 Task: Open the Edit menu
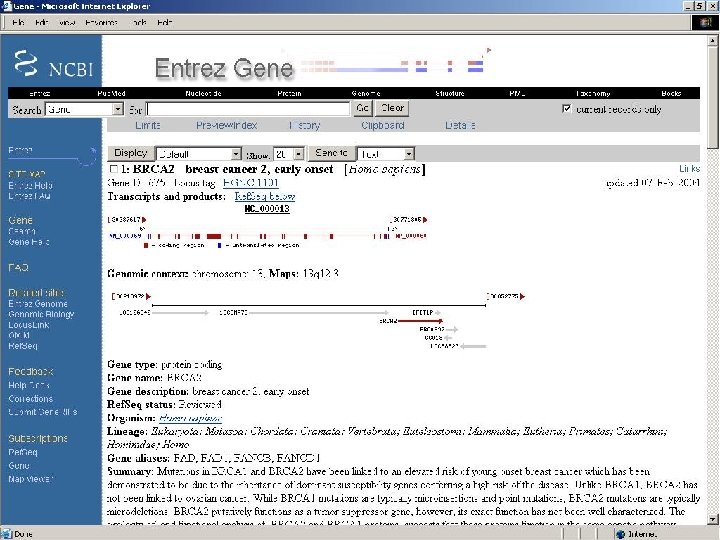click(x=42, y=22)
